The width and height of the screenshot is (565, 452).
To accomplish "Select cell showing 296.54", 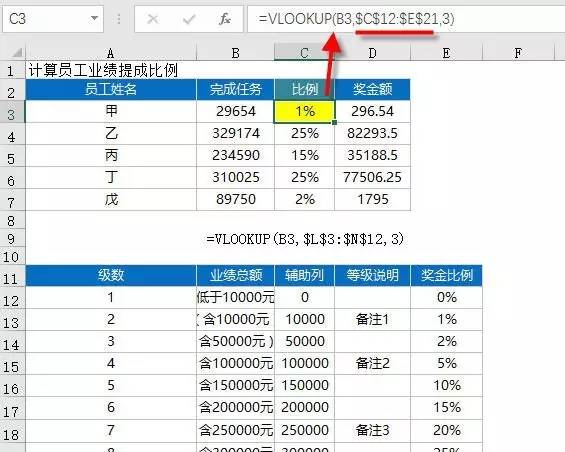I will tap(373, 111).
